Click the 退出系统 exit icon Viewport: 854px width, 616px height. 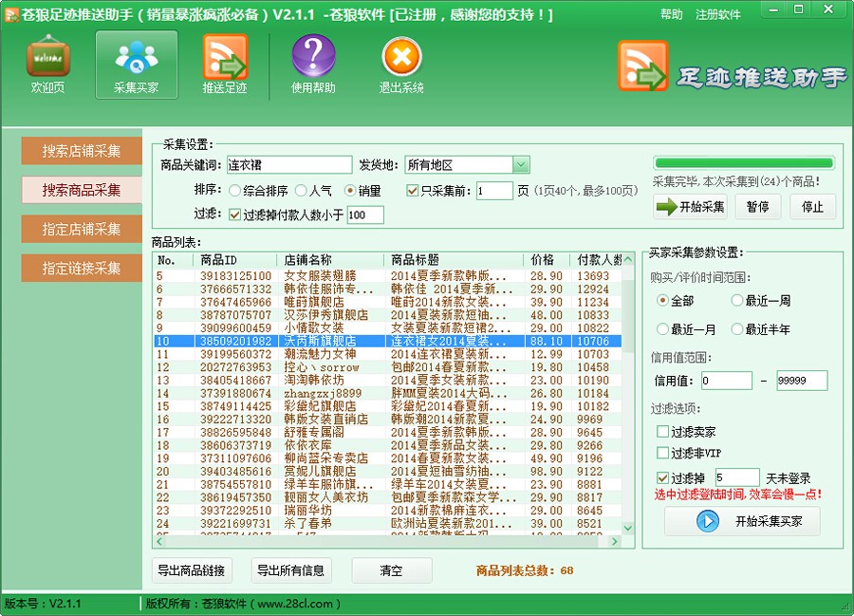[x=400, y=64]
